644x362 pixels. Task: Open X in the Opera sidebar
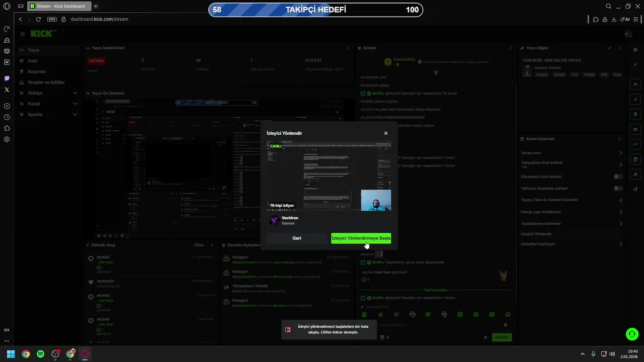tap(7, 89)
